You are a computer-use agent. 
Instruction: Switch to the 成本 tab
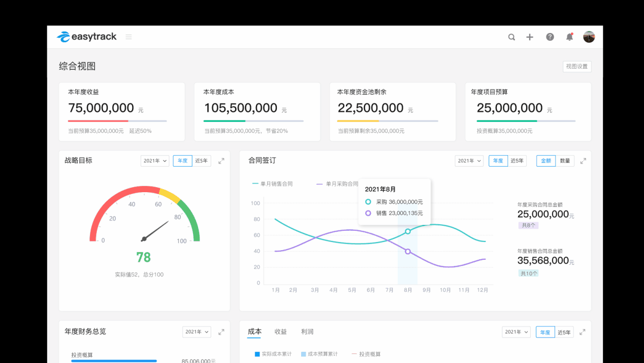coord(254,331)
